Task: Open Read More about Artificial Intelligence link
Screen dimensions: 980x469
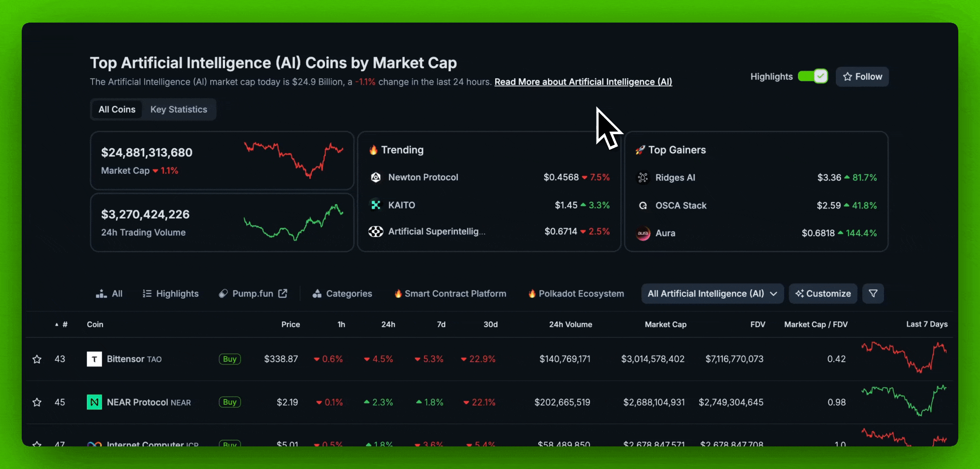Action: click(583, 82)
